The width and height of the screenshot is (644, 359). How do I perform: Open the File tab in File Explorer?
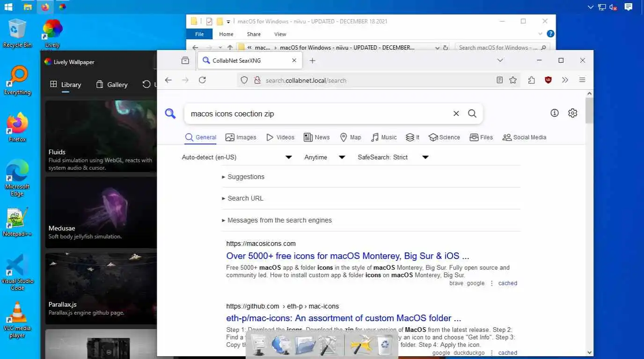pyautogui.click(x=199, y=34)
